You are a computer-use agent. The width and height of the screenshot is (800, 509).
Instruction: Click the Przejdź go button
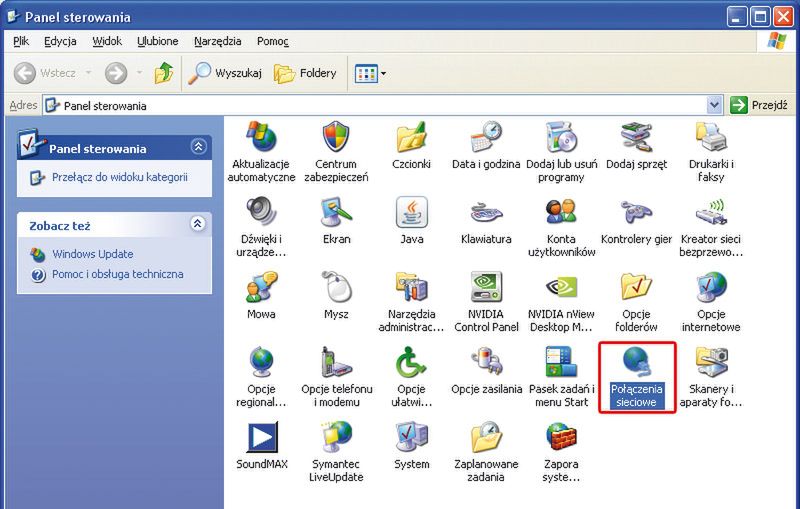[x=759, y=106]
